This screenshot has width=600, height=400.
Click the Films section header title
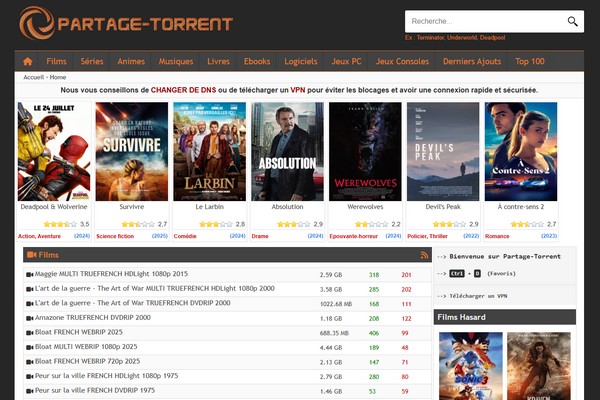pos(49,255)
